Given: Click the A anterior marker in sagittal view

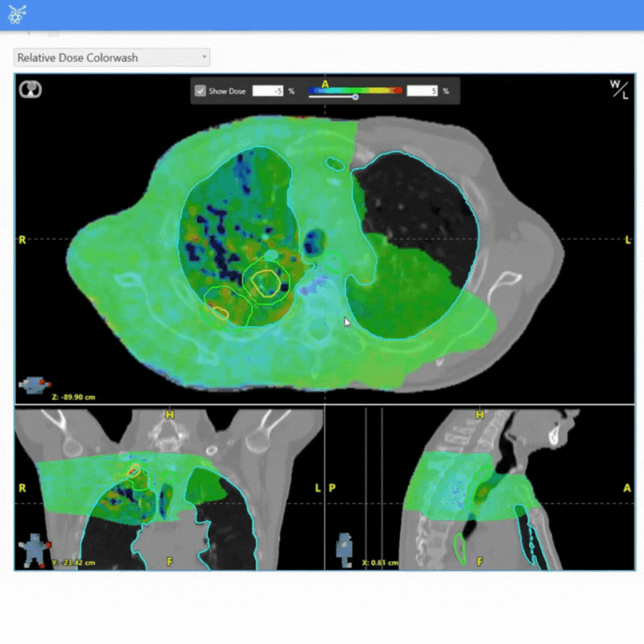Looking at the screenshot, I should [x=625, y=489].
